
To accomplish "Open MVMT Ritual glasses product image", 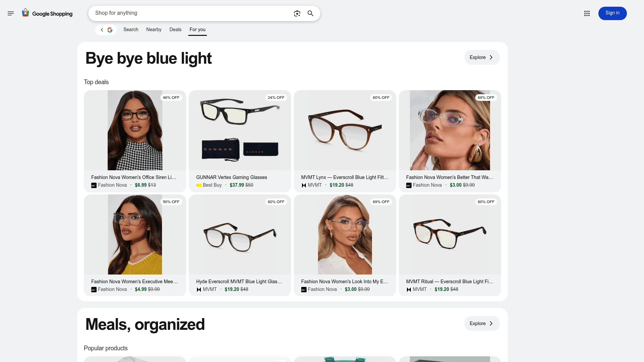I will [x=450, y=234].
